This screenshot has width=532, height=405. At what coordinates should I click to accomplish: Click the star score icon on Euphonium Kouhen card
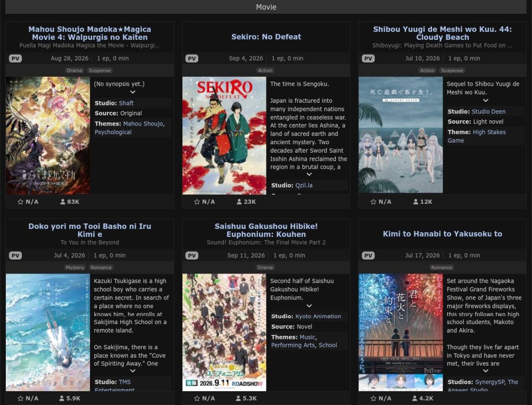coord(197,398)
